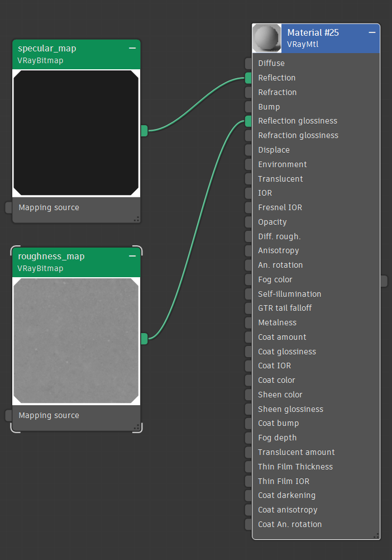The height and width of the screenshot is (560, 392).
Task: Click the connected Reflection input socket
Action: click(x=248, y=78)
